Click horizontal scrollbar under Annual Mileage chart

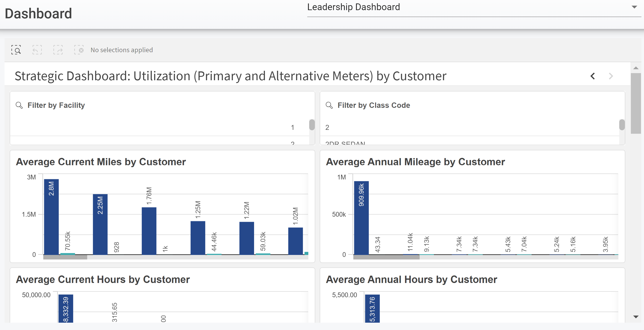tap(386, 257)
